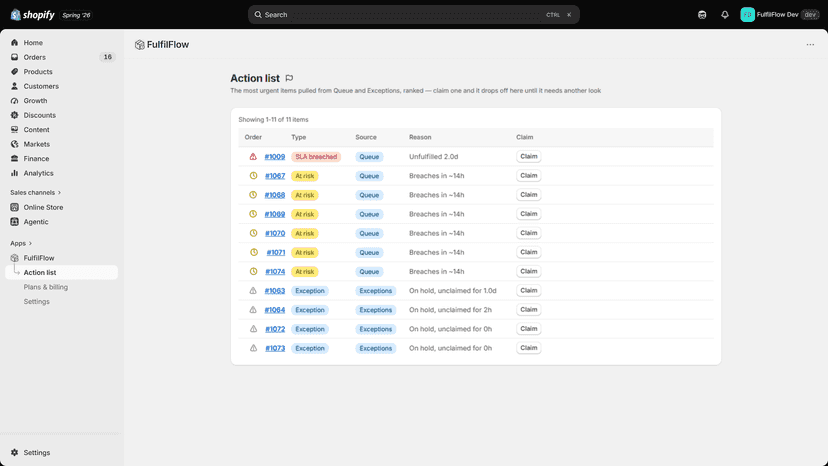Image resolution: width=828 pixels, height=466 pixels.
Task: Claim order #1067
Action: coord(529,175)
